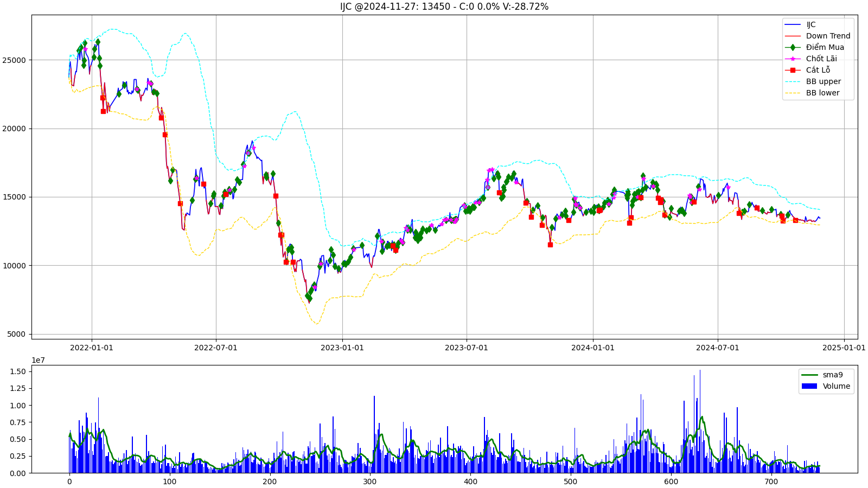Click the 0.00 volume axis label
The image size is (868, 488).
pos(18,473)
